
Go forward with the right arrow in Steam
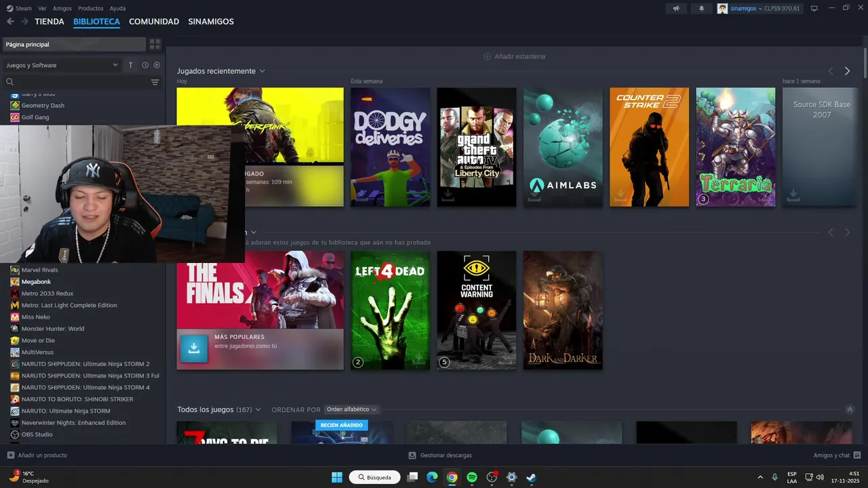click(x=24, y=22)
